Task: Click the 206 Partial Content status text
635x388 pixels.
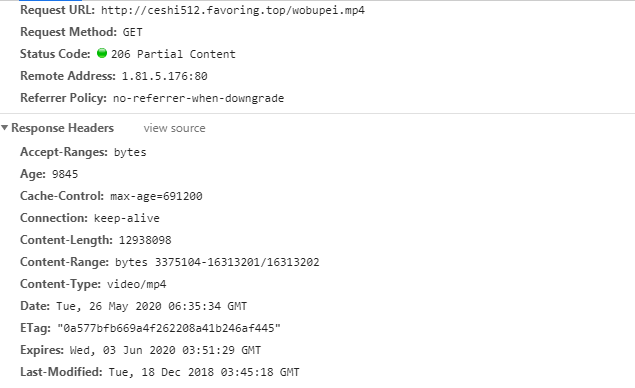Action: (x=173, y=54)
